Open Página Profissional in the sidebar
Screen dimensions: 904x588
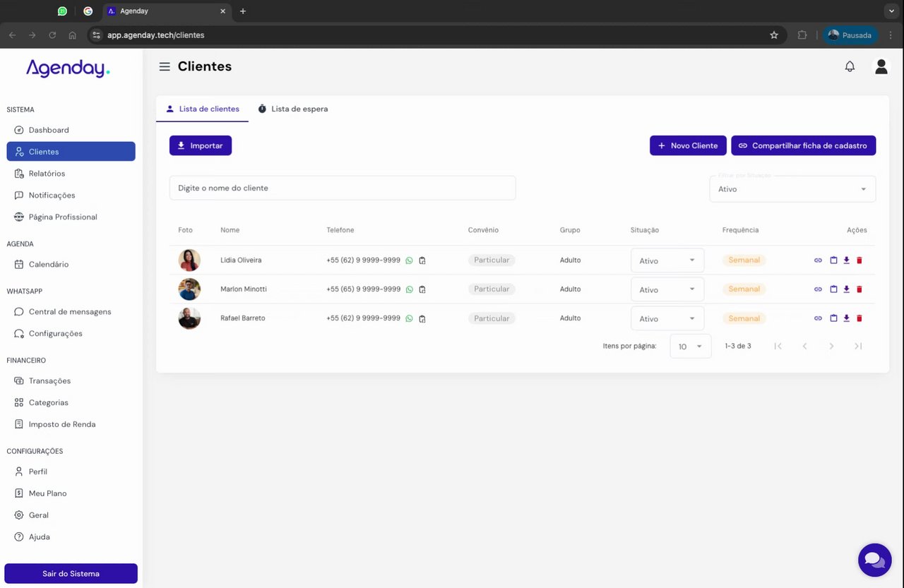click(x=71, y=217)
